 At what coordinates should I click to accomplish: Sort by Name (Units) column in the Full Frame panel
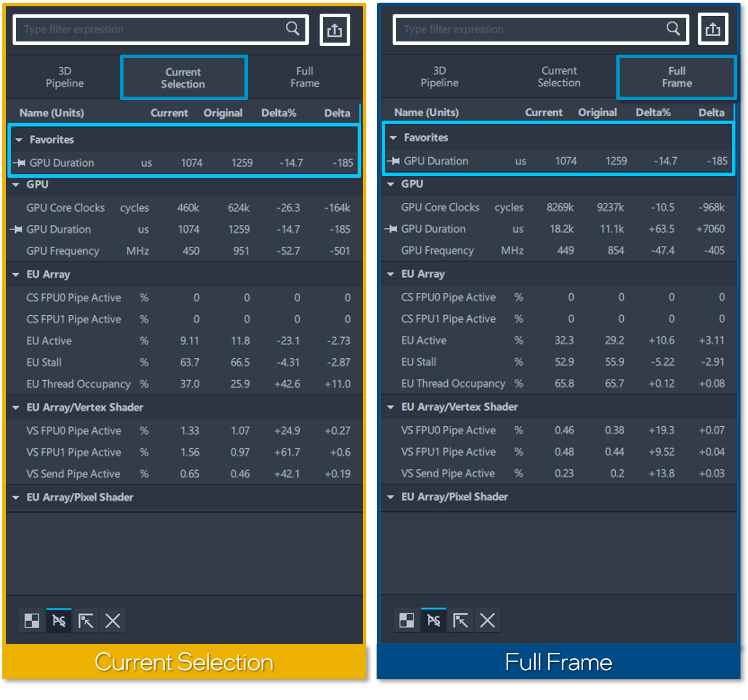(x=427, y=113)
